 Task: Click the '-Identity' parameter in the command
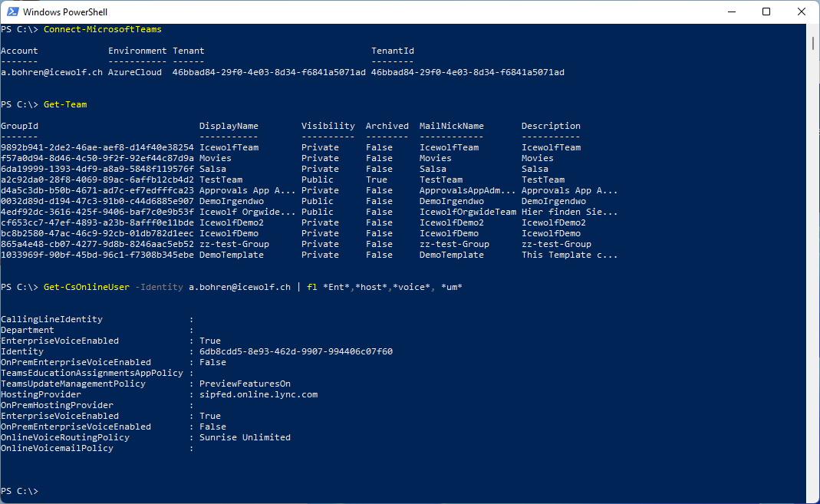pos(159,287)
